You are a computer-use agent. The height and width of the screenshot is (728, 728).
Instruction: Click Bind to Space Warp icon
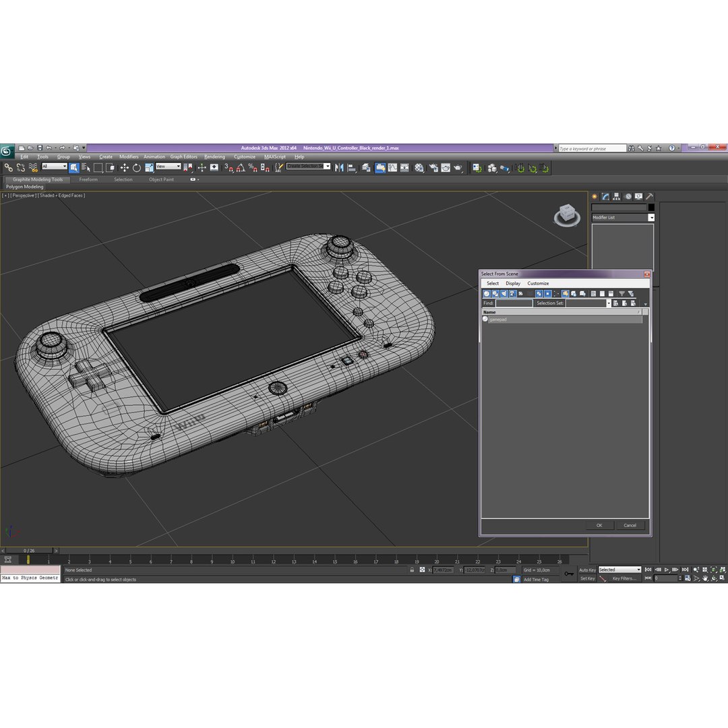[33, 168]
